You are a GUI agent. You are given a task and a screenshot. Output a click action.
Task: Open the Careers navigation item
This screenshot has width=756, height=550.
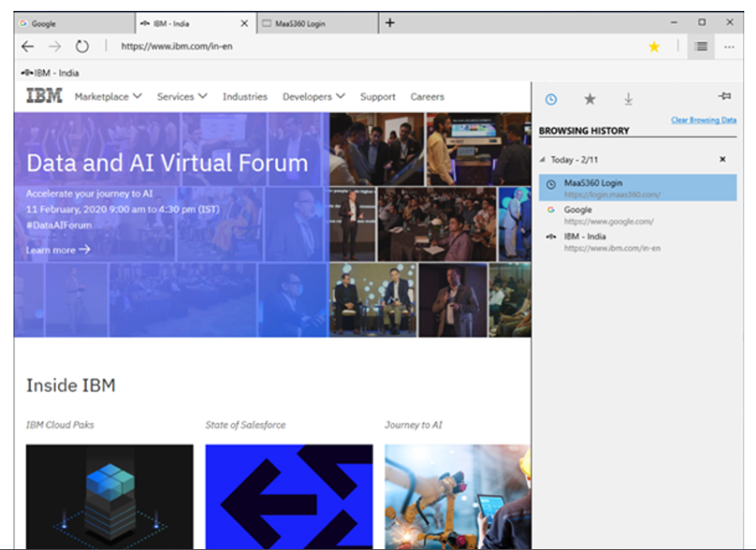[x=428, y=97]
